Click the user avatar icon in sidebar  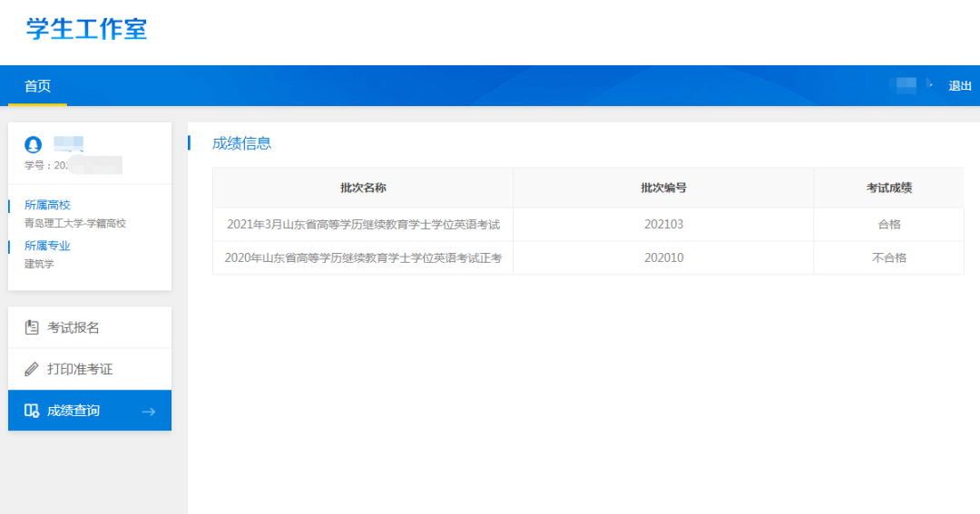(x=34, y=145)
